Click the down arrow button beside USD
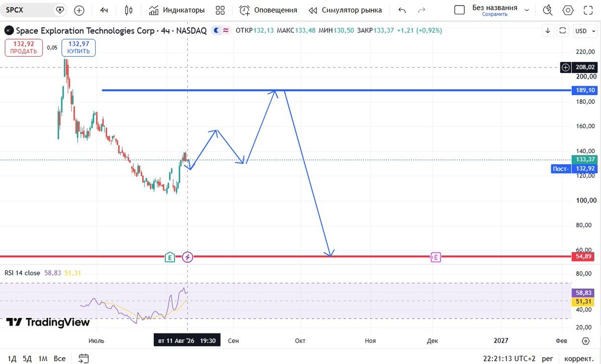This screenshot has width=601, height=364. (548, 31)
